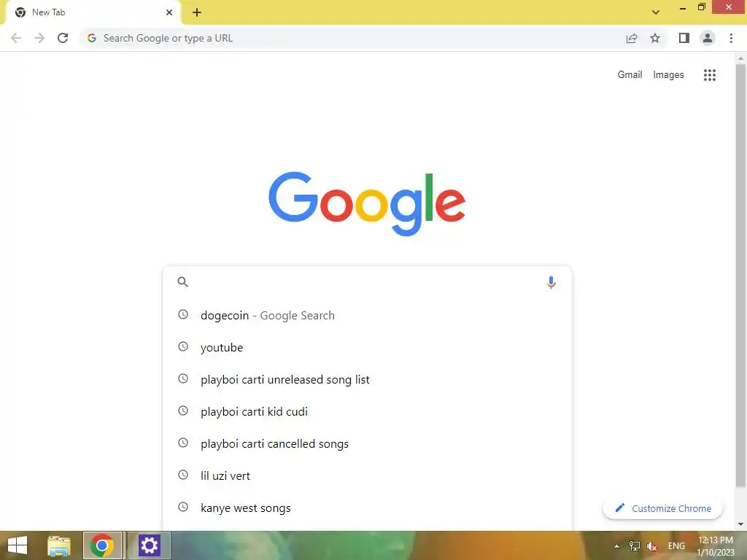Viewport: 747px width, 560px height.
Task: Open the Settings gear app in taskbar
Action: click(x=149, y=545)
